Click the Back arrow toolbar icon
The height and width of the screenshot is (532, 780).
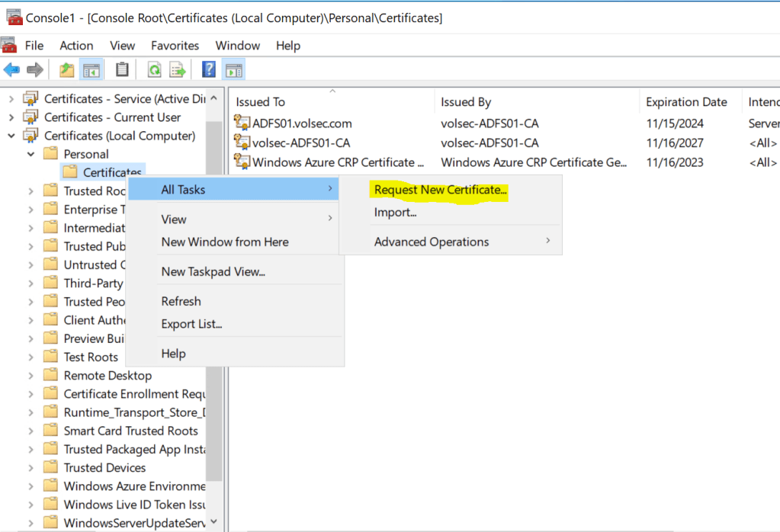11,70
